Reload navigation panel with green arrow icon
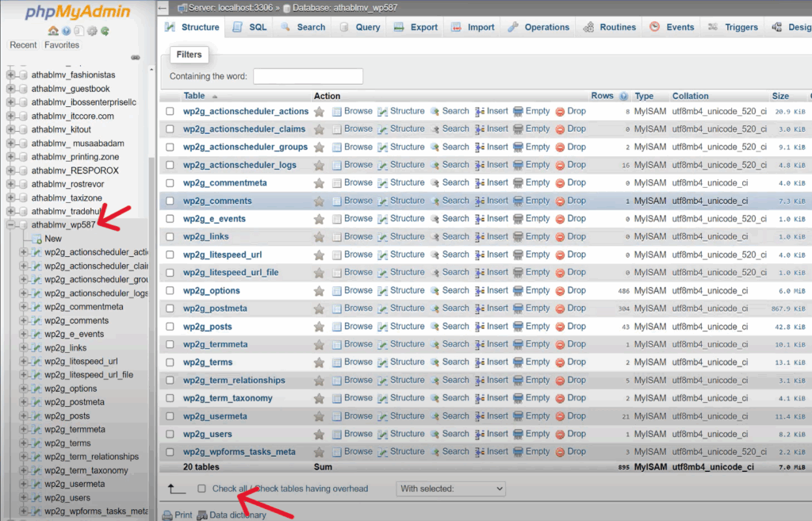The height and width of the screenshot is (521, 812). 105,31
